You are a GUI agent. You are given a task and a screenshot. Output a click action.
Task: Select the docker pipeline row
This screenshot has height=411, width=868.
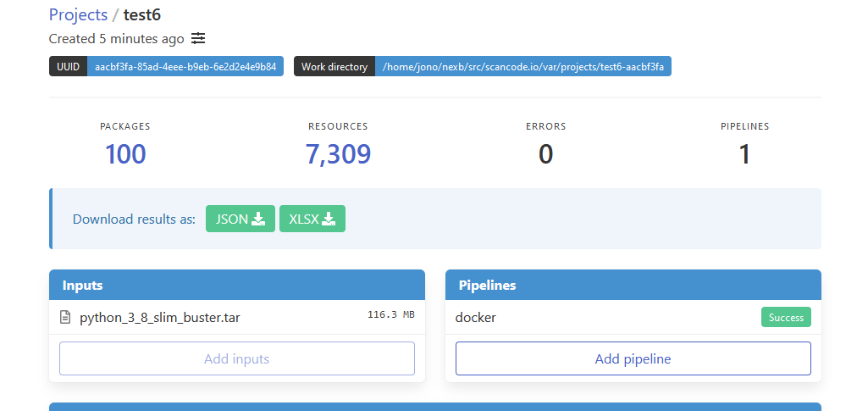point(633,318)
